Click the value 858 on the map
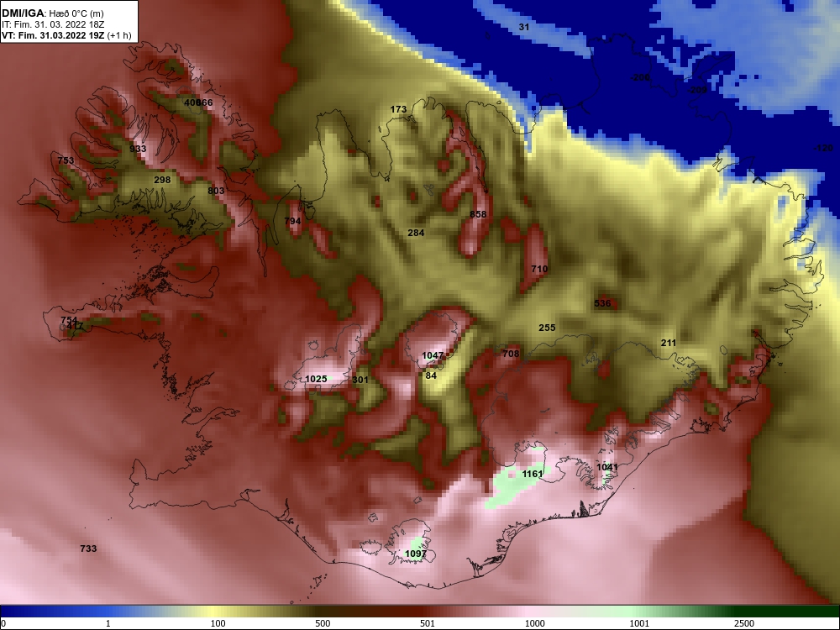This screenshot has width=840, height=630. [x=478, y=214]
